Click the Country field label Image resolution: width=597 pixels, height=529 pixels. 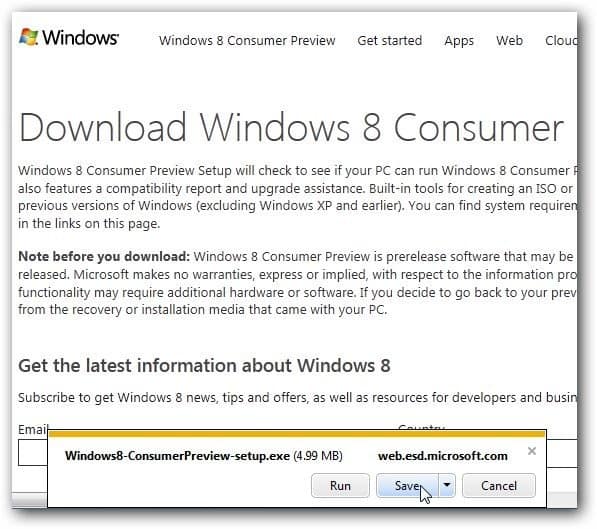click(421, 427)
